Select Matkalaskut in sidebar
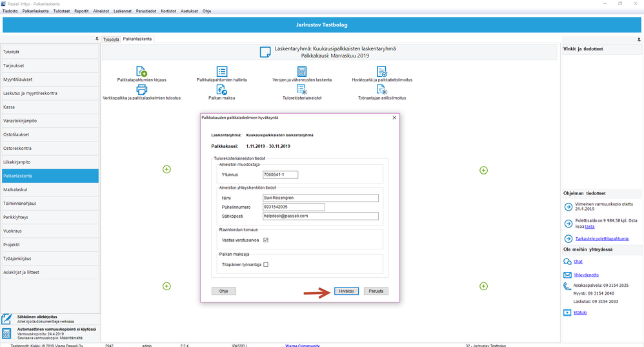This screenshot has width=644, height=347. point(50,189)
